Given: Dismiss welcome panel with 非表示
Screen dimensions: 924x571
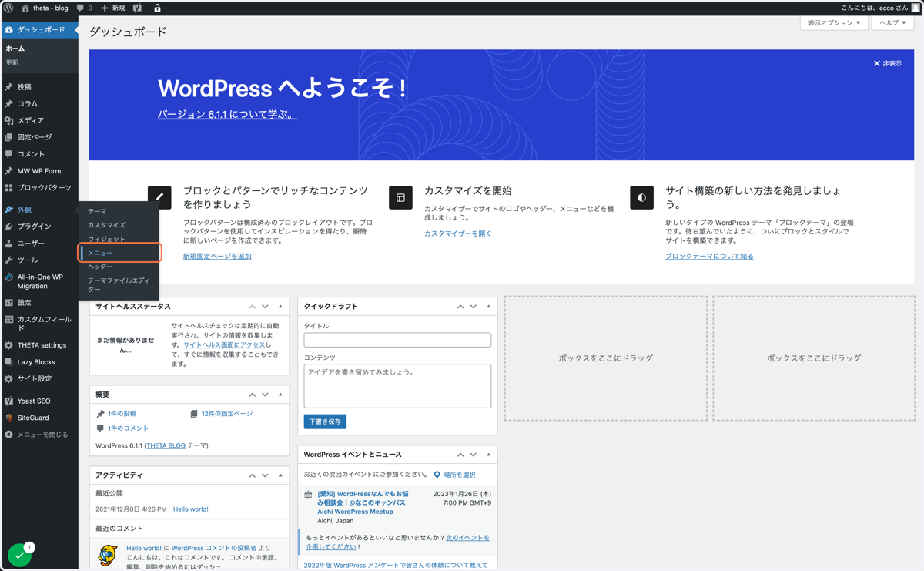Looking at the screenshot, I should point(888,63).
